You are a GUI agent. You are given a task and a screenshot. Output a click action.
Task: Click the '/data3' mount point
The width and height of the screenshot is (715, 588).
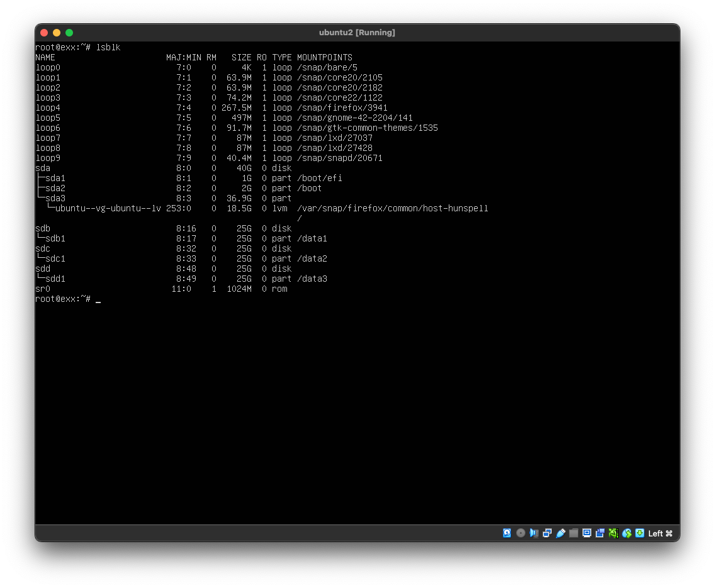tap(312, 279)
